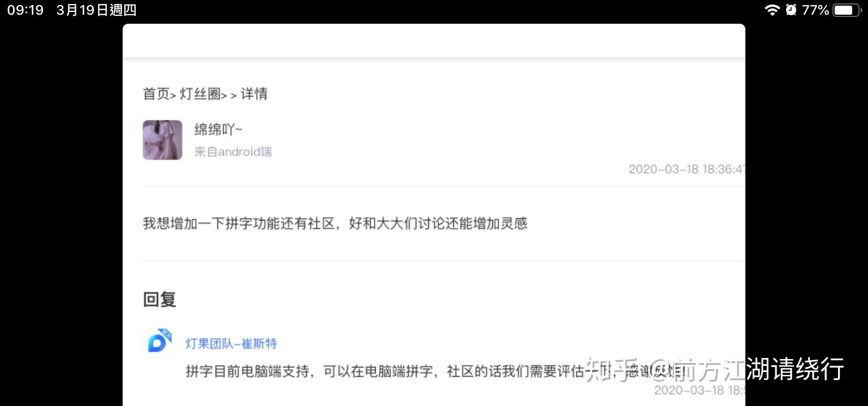Tap the battery icon in status bar
The image size is (868, 406).
pyautogui.click(x=847, y=10)
